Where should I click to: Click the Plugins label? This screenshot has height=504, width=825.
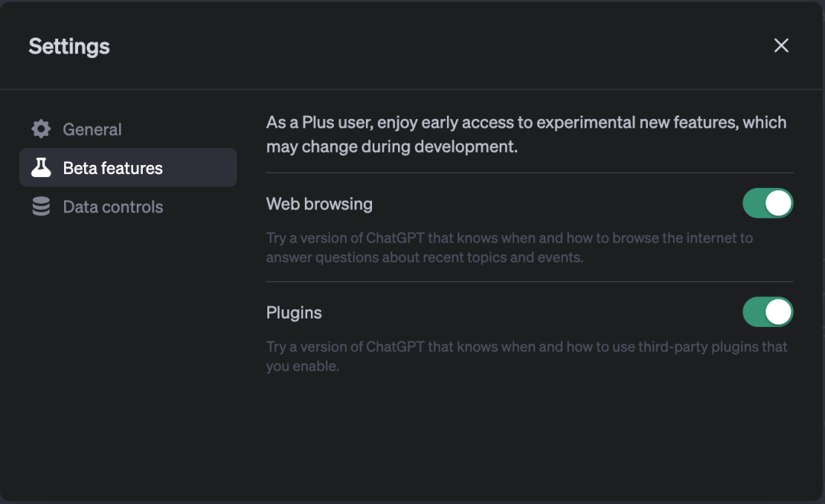(294, 313)
